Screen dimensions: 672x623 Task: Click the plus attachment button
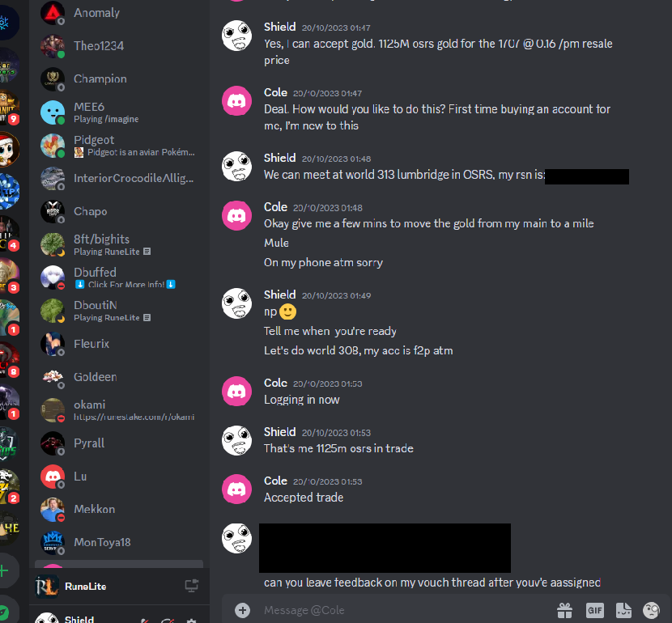point(243,610)
